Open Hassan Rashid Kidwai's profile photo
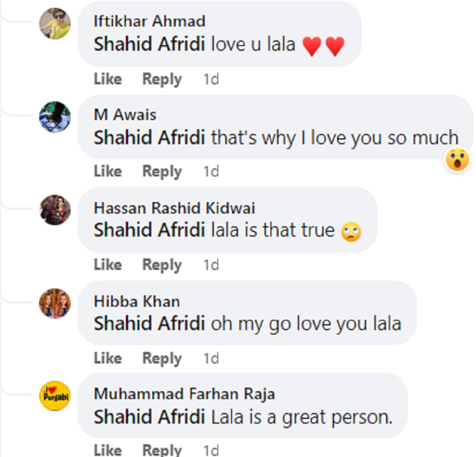This screenshot has width=476, height=457. (x=55, y=210)
